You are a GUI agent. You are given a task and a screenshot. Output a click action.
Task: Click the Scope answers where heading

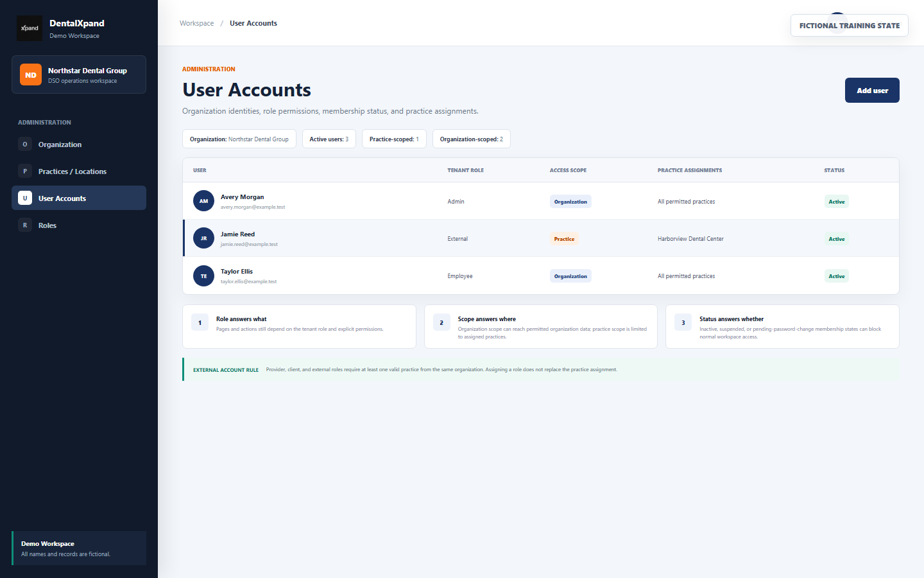coord(486,319)
